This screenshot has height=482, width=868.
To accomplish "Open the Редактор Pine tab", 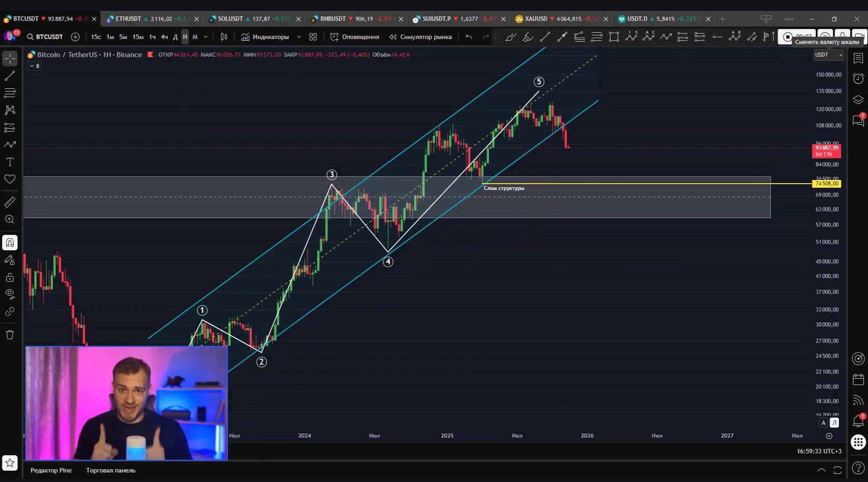I will [51, 470].
